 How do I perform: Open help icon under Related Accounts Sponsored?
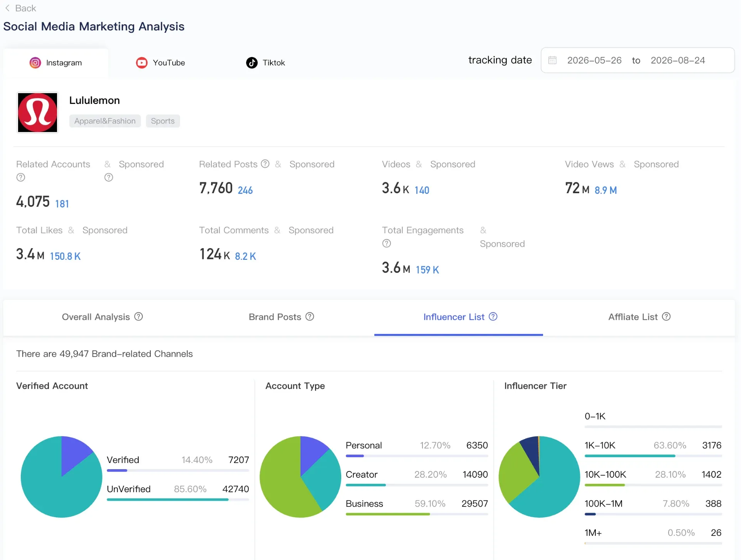coord(109,177)
